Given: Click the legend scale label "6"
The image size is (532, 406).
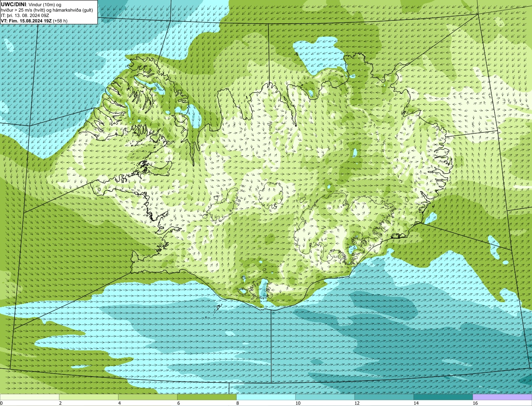Looking at the screenshot, I should tap(178, 403).
